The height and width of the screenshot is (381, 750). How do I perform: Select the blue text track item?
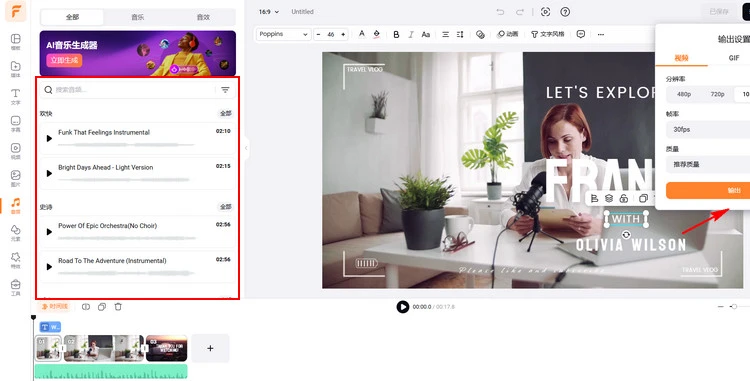(50, 327)
